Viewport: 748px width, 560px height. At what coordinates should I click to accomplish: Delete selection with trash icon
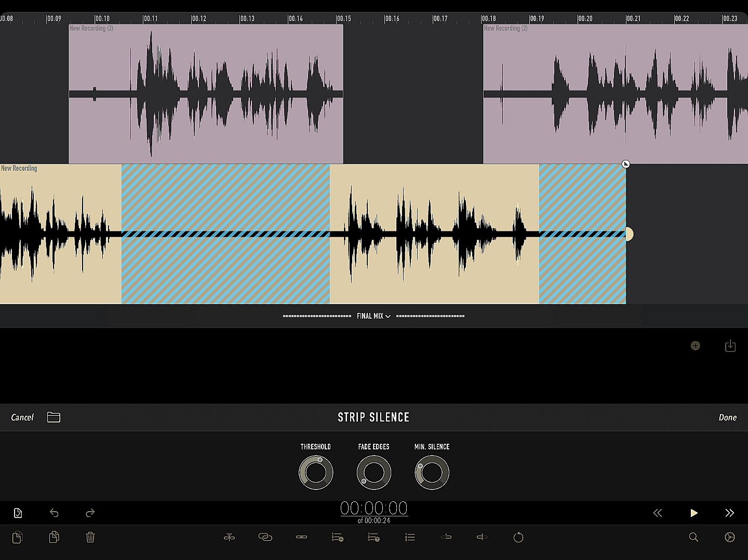pos(90,537)
